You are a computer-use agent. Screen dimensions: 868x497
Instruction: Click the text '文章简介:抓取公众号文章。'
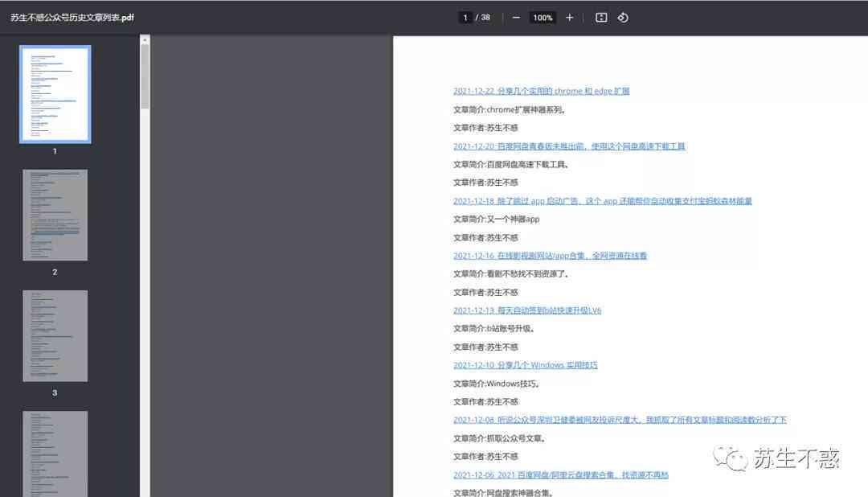pos(500,438)
